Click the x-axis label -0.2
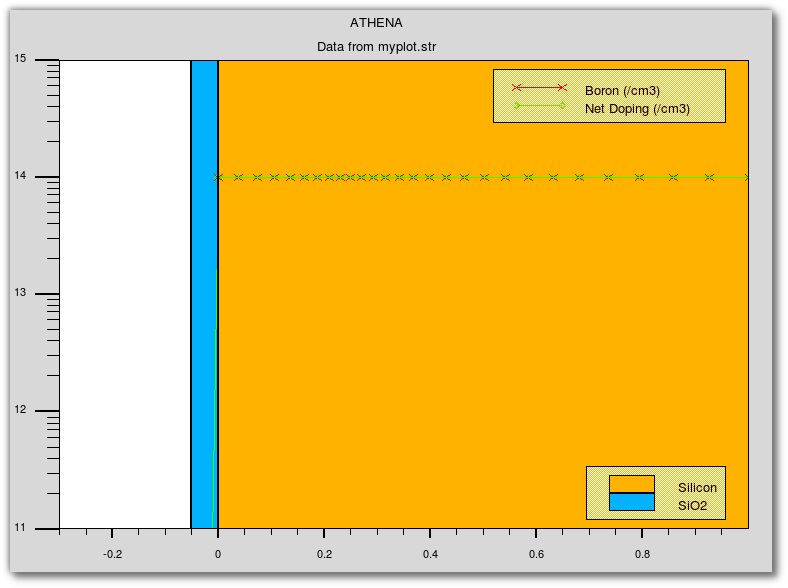 coord(113,554)
